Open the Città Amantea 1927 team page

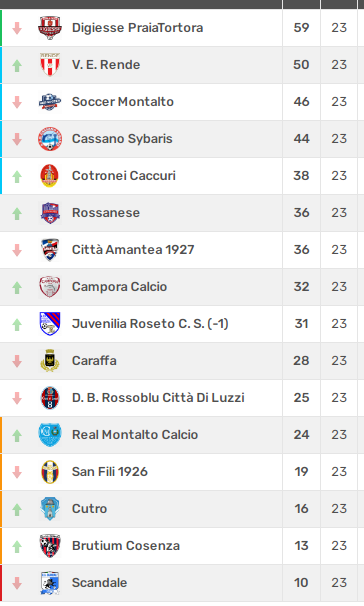tap(133, 250)
